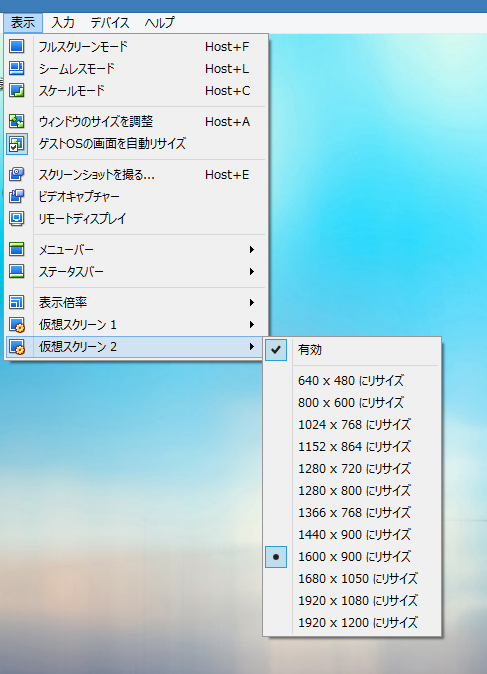Click the screenshot camera icon

(17, 174)
